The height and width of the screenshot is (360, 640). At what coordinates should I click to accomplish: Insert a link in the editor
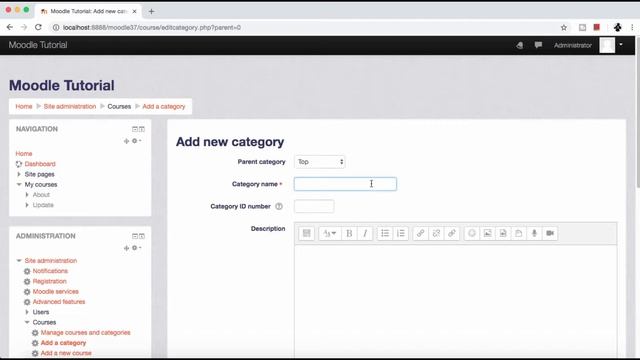(x=420, y=233)
